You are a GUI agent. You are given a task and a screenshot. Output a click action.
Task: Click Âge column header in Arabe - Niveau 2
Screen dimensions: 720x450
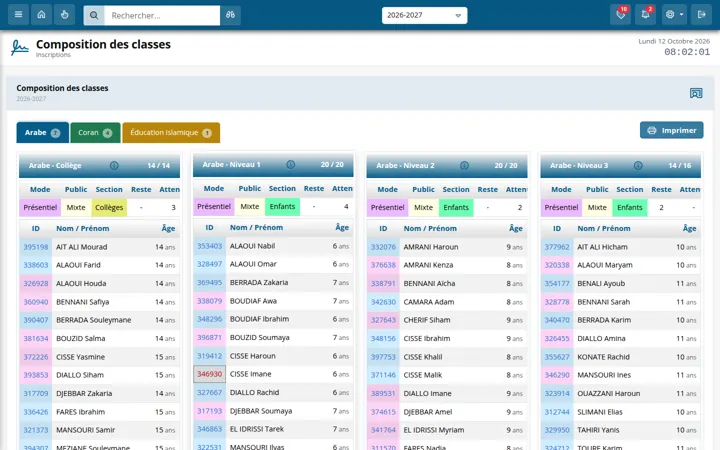coord(516,228)
